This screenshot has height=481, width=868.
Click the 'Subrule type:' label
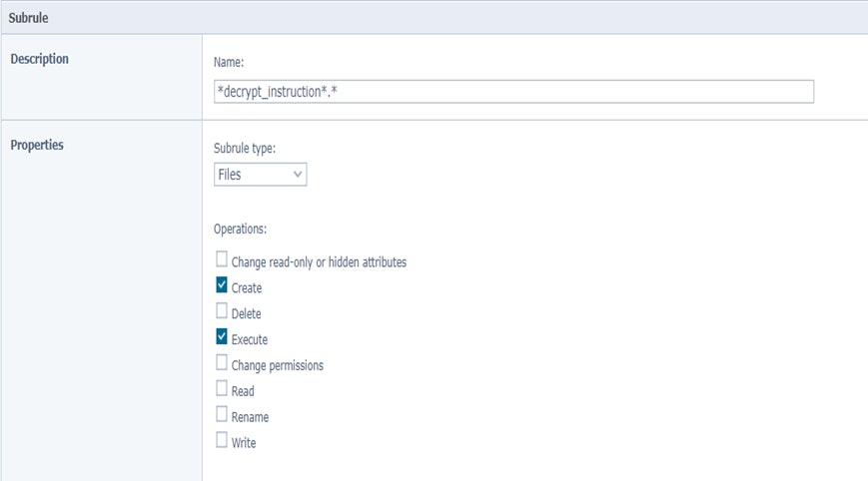coord(245,149)
